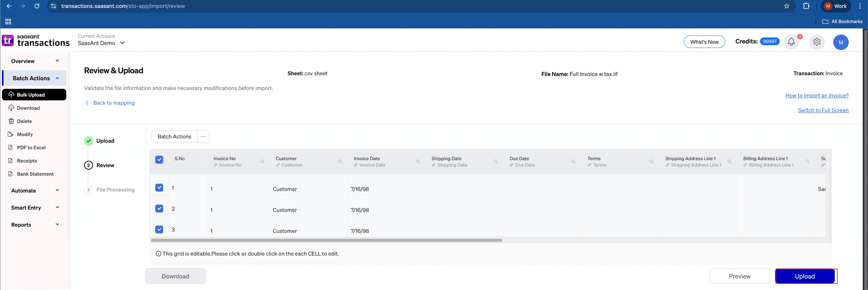The height and width of the screenshot is (290, 868).
Task: Expand the SaasAnt Demo account dropdown
Action: 101,43
